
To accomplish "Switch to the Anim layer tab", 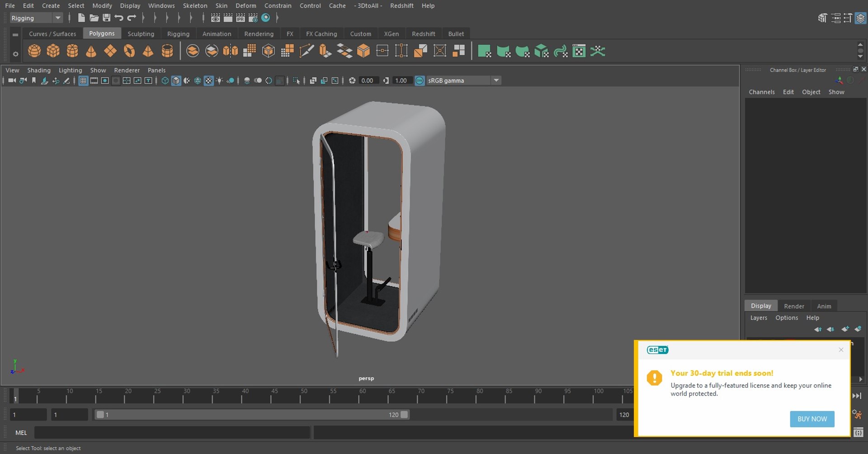I will 824,306.
